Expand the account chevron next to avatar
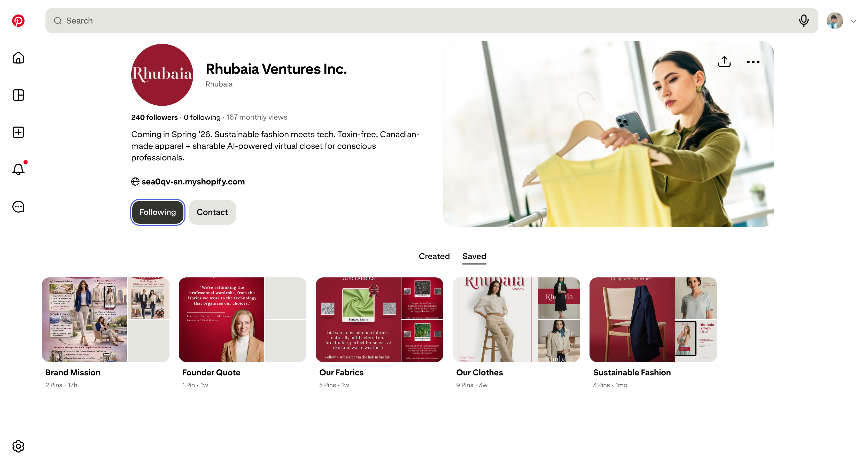Screen dimensions: 868x467 [853, 21]
